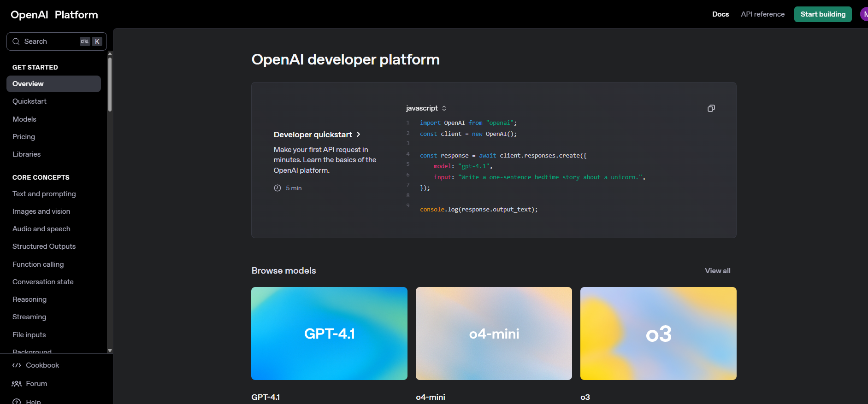The image size is (868, 404).
Task: Click the Browse models heading
Action: pyautogui.click(x=283, y=271)
